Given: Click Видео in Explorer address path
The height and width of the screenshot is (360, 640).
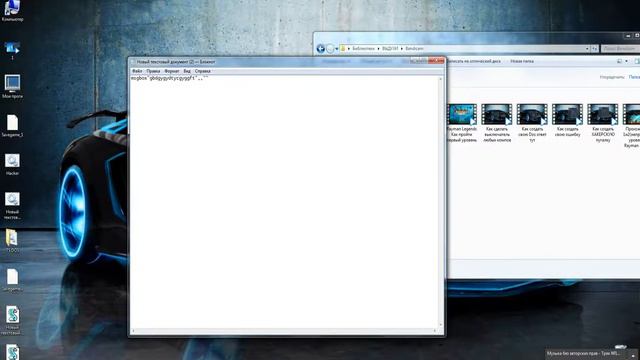Looking at the screenshot, I should click(x=390, y=49).
